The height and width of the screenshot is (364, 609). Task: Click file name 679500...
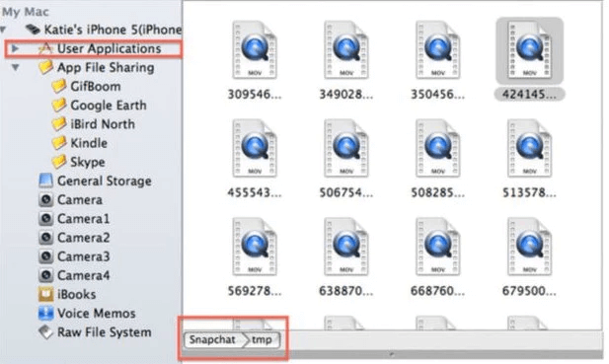pos(529,291)
